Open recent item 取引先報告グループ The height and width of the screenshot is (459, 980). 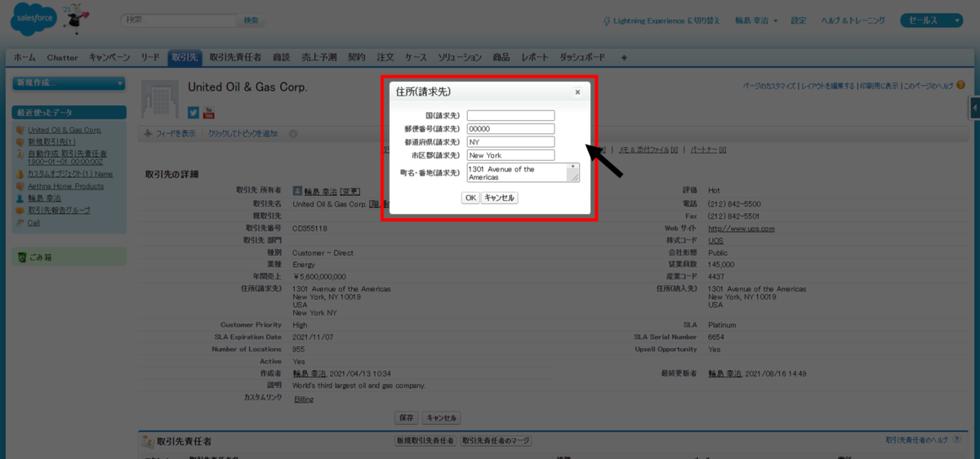[x=59, y=210]
